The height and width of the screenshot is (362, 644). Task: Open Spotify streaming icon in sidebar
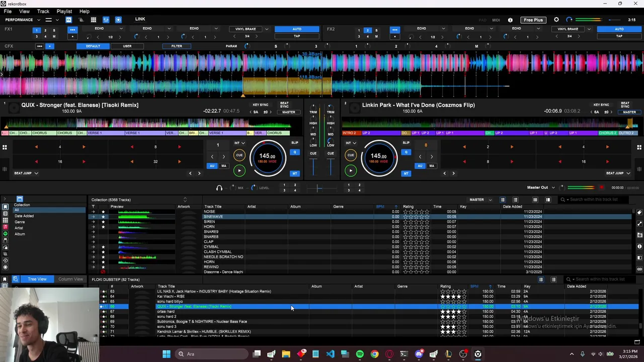5,234
